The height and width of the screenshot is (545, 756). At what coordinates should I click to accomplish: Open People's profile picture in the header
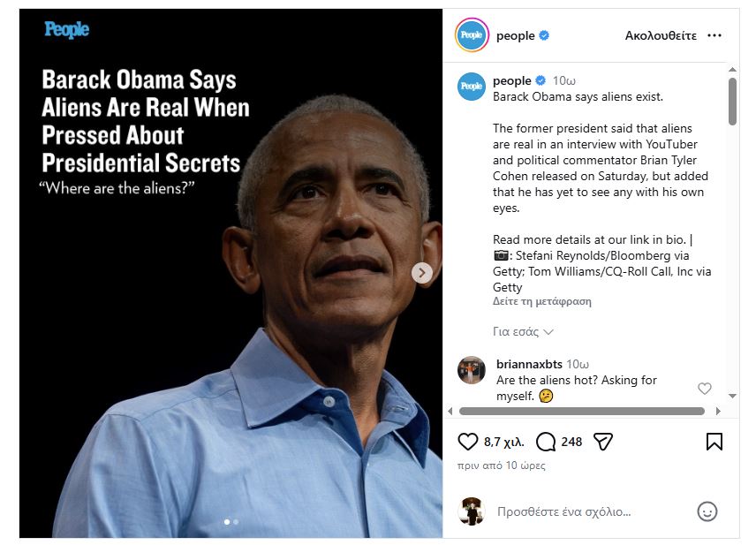472,35
